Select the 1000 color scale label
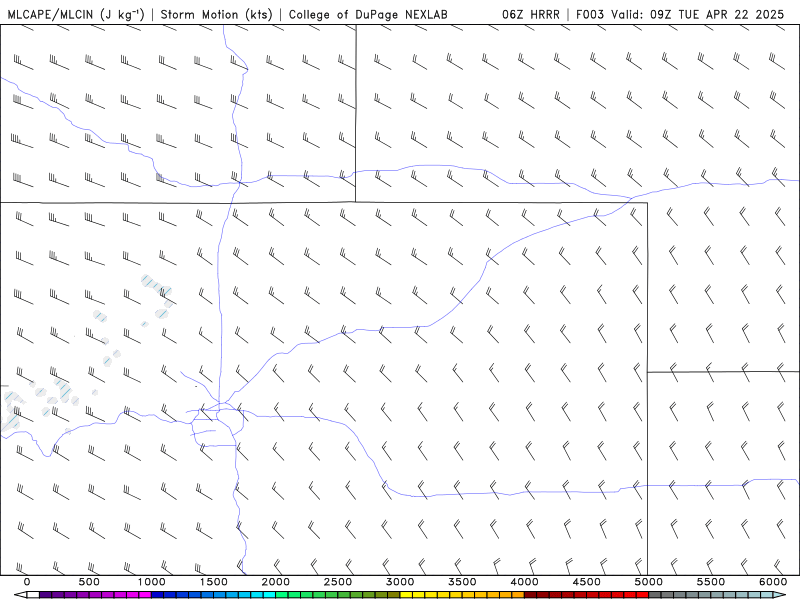 (152, 582)
